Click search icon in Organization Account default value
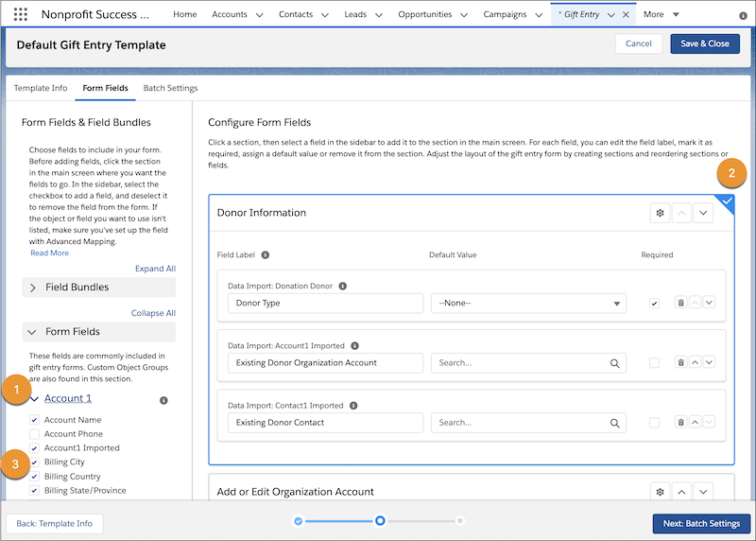 click(615, 363)
